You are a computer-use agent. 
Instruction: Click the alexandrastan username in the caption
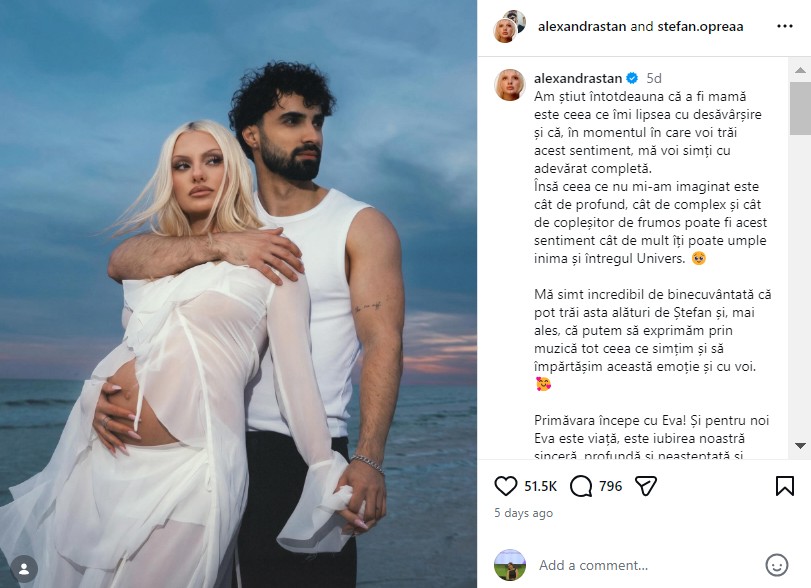(578, 78)
